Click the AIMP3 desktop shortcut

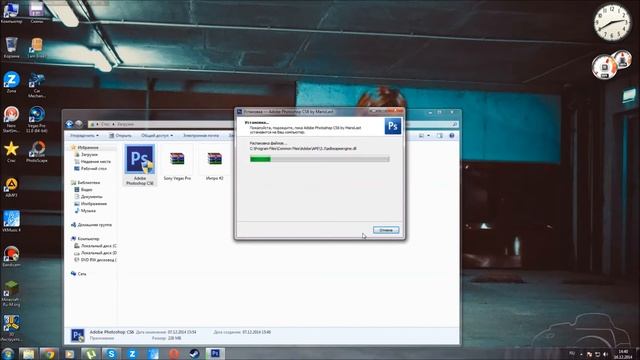pos(11,188)
